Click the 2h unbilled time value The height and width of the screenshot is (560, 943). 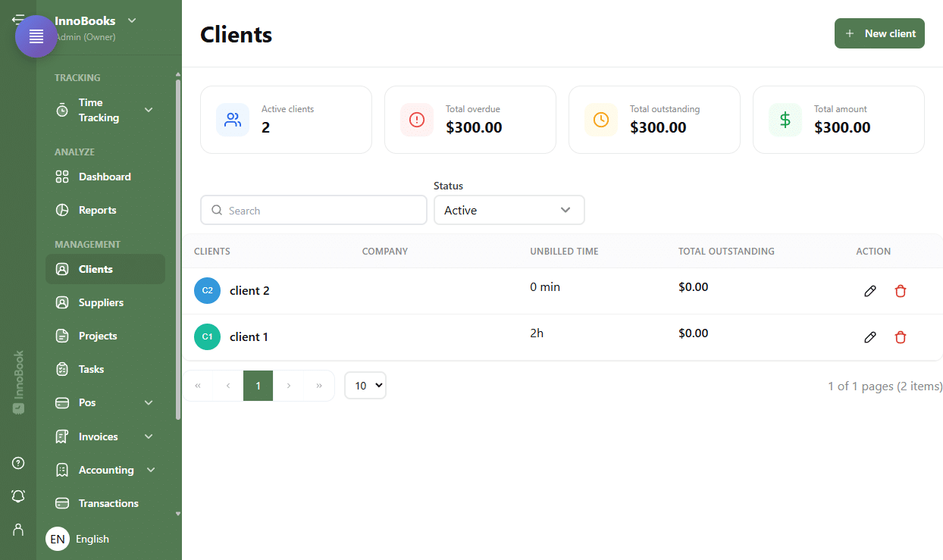(x=537, y=333)
